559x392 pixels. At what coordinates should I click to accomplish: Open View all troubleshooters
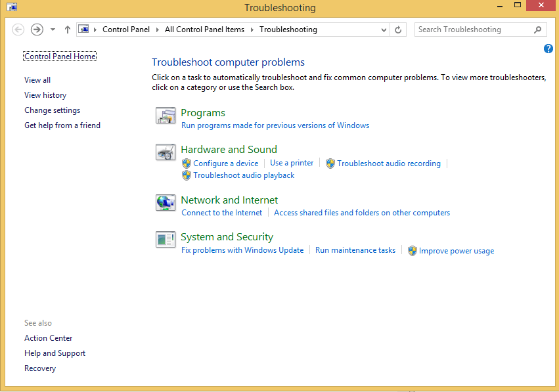37,80
